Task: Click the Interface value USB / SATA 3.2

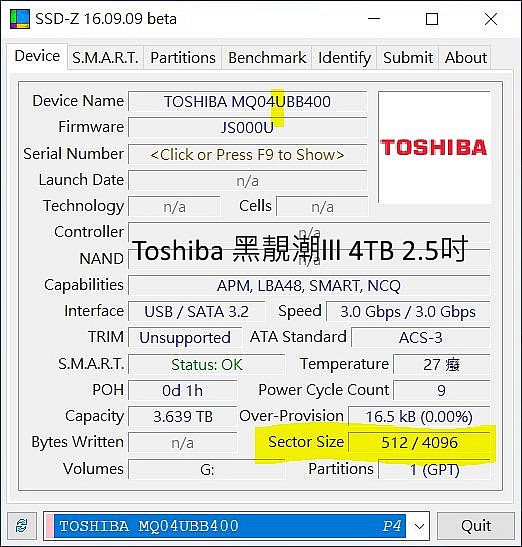Action: coord(196,312)
